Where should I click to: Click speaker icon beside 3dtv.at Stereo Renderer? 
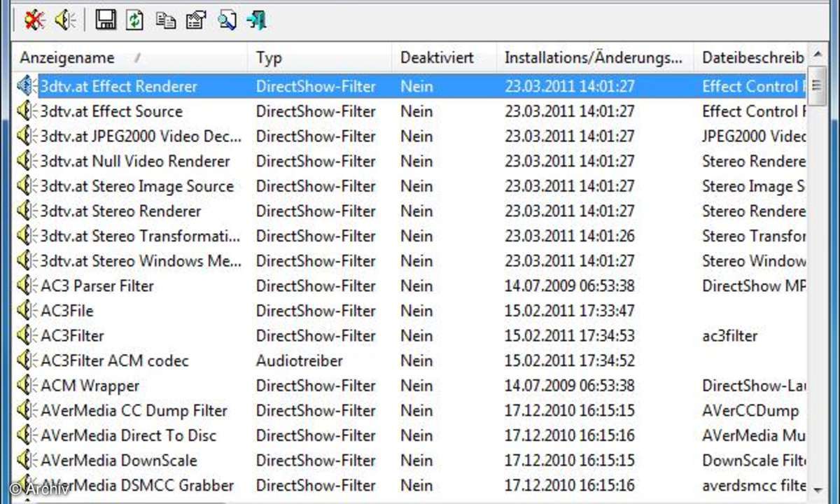coord(26,211)
